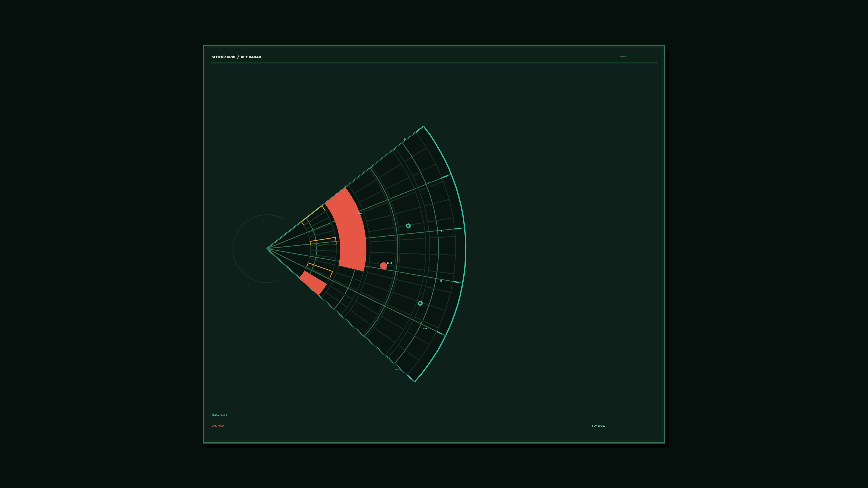This screenshot has height=488, width=868.
Task: Pick the yellow outlined cell beside the D-04 sector's middle
Action: coord(323,241)
